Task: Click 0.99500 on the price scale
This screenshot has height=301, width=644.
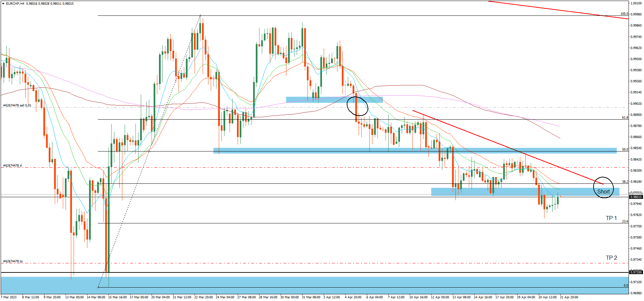Action: tap(636, 59)
